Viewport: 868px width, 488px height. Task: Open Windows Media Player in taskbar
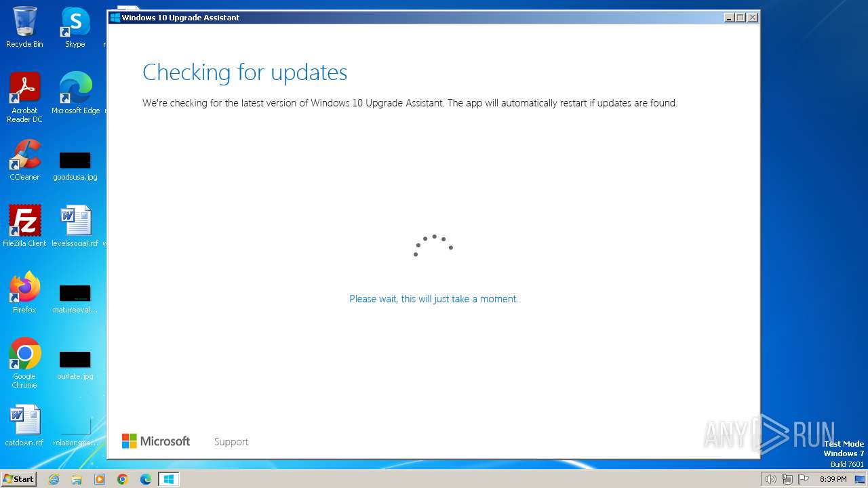[x=100, y=479]
